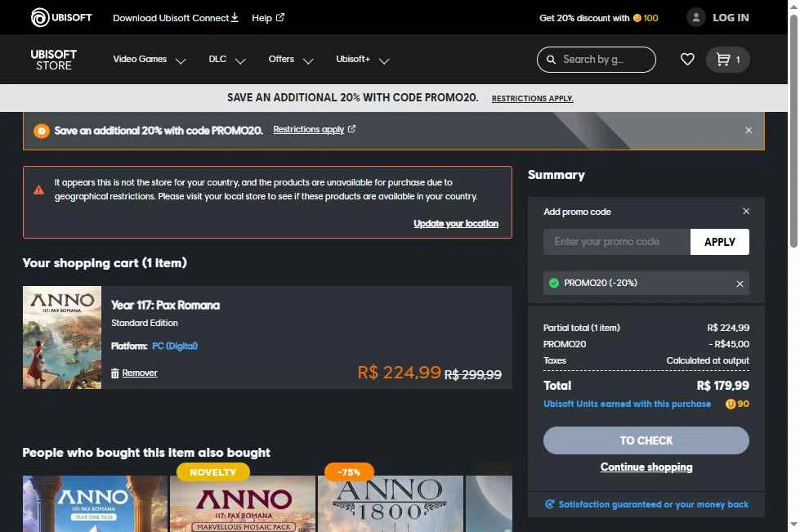Open wishlist heart icon
The image size is (800, 532).
pyautogui.click(x=687, y=59)
